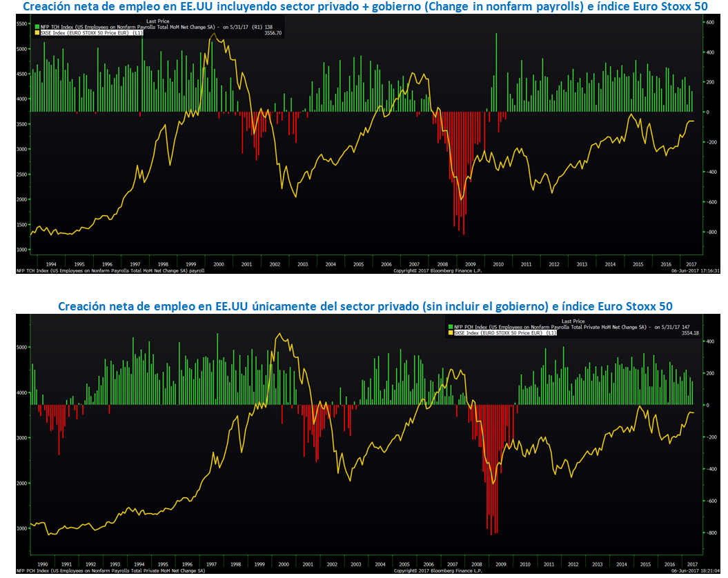Select the NFP TCH Index legend entry
This screenshot has width=728, height=578.
tap(154, 28)
